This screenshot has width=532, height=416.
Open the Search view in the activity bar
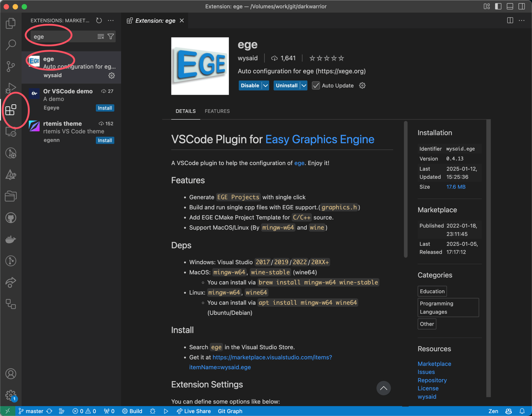11,44
